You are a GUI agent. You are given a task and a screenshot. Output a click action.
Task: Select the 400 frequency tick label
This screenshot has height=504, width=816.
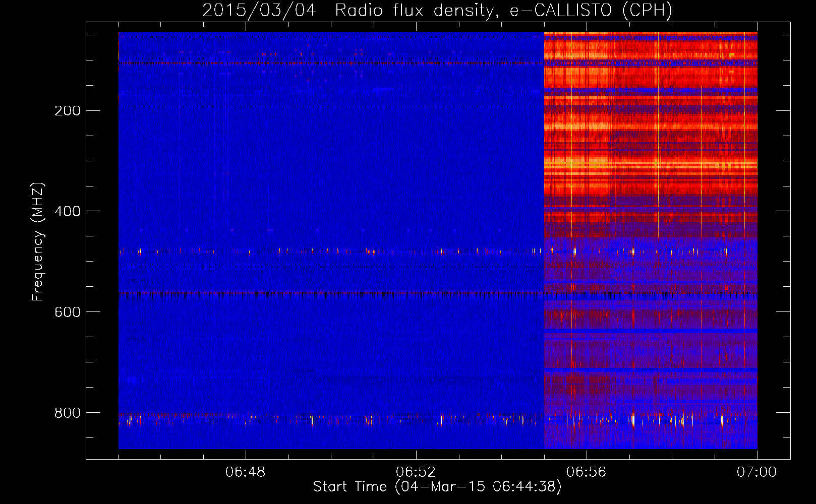pyautogui.click(x=68, y=211)
